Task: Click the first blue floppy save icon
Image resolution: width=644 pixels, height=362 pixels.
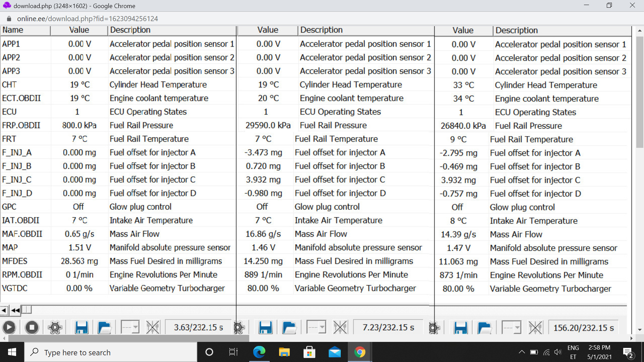Action: pos(82,327)
